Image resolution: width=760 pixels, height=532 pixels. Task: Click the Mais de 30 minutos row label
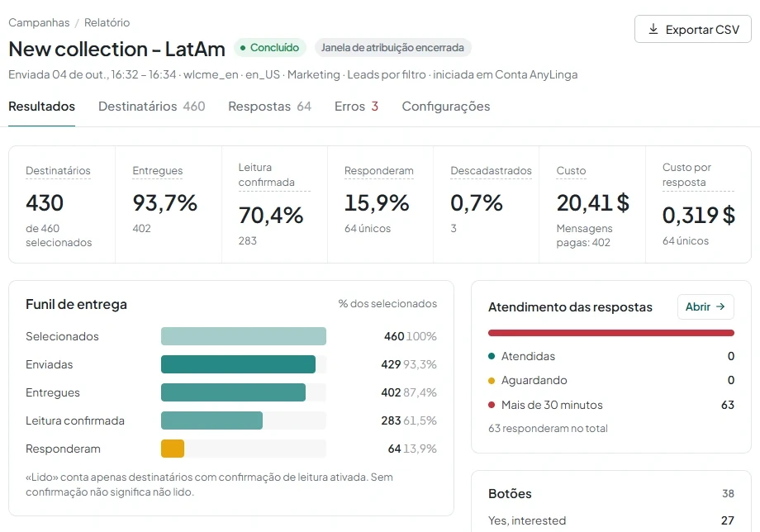[x=552, y=405]
